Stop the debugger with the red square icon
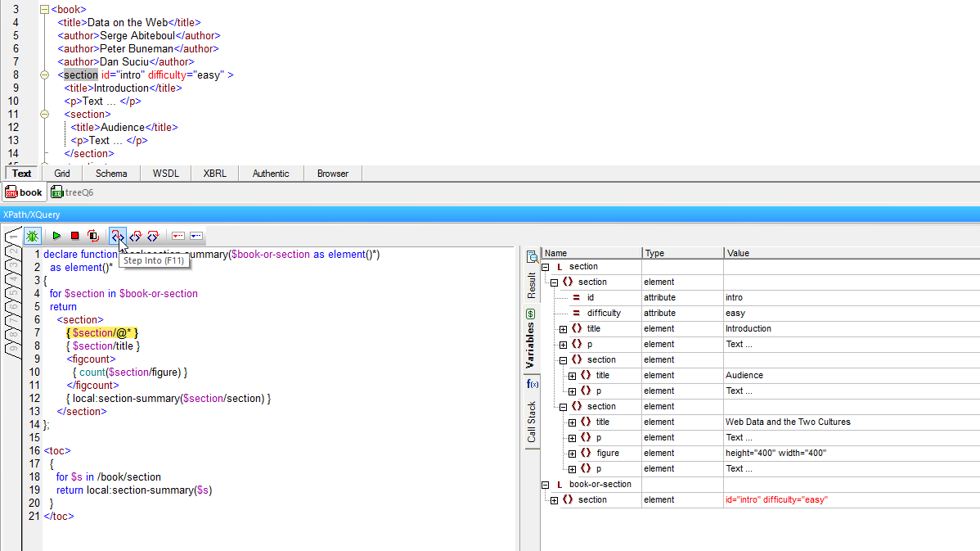 (74, 236)
